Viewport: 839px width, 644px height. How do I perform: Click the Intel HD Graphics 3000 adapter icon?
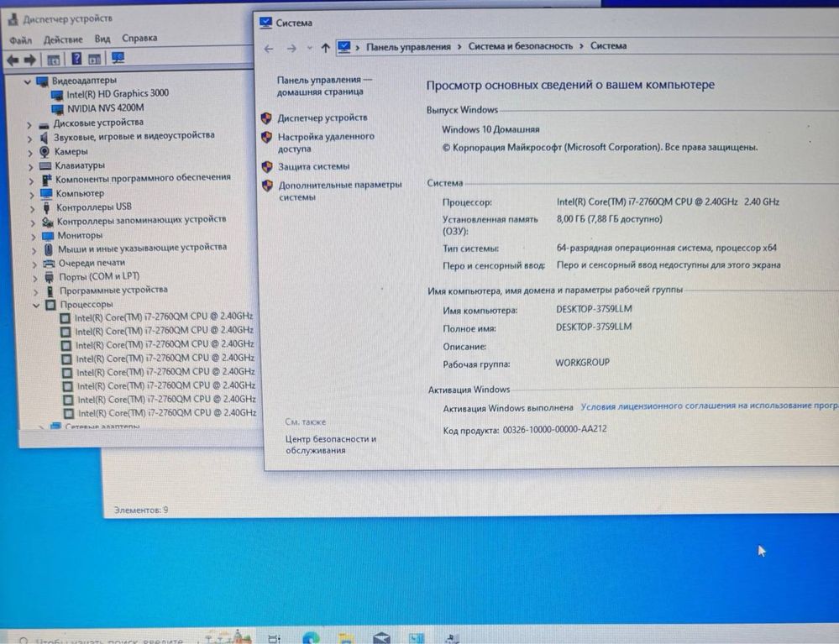(57, 95)
